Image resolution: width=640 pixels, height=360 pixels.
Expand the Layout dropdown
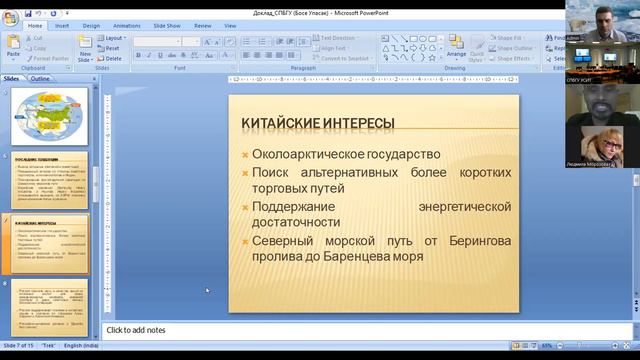tap(111, 38)
